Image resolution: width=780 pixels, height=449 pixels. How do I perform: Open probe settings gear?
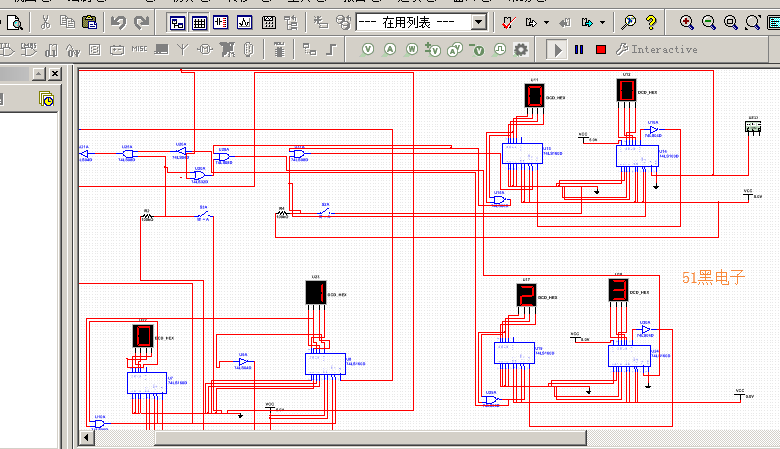click(521, 50)
